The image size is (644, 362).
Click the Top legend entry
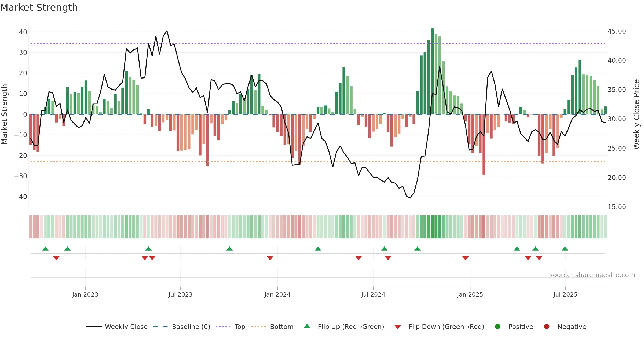230,327
